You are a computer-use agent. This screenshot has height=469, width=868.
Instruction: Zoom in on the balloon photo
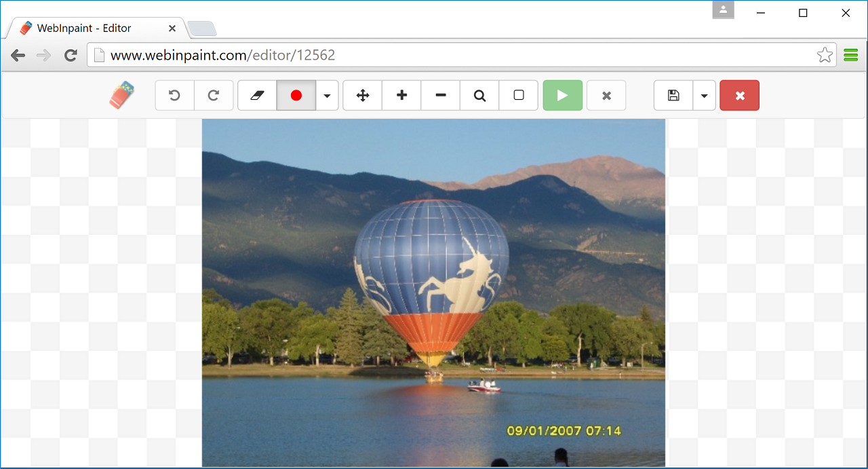pos(401,95)
